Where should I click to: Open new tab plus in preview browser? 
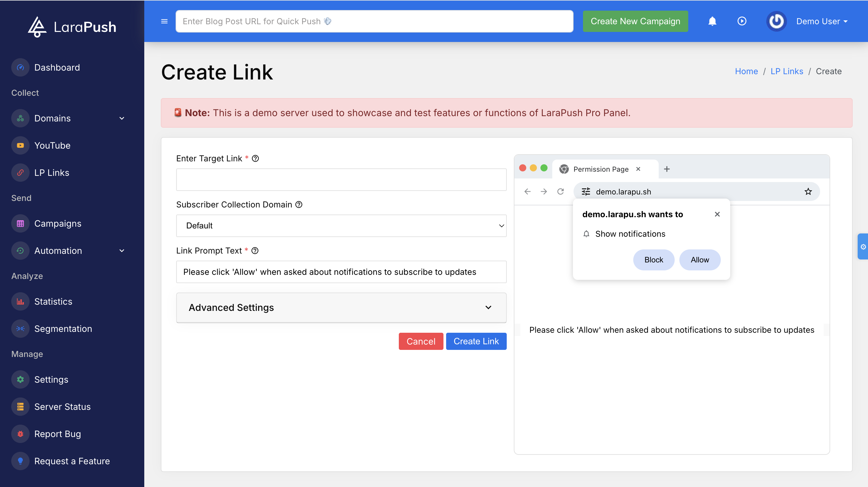coord(666,169)
